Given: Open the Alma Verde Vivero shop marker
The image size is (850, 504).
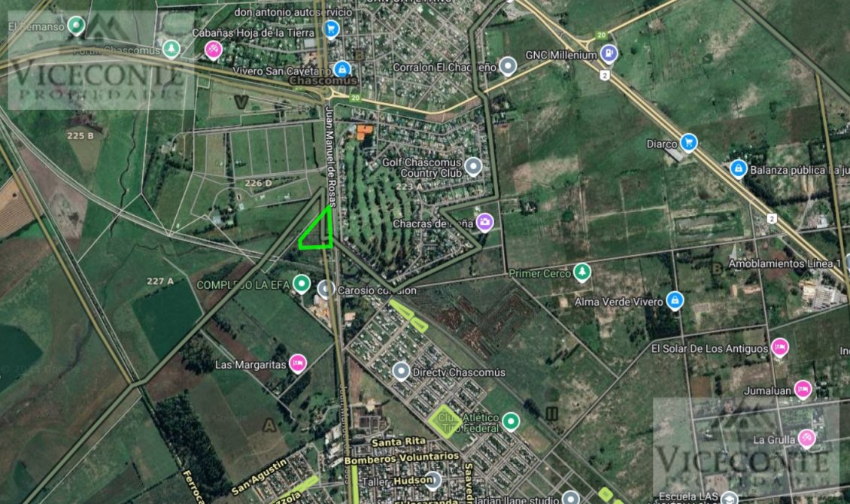Looking at the screenshot, I should pos(675,300).
